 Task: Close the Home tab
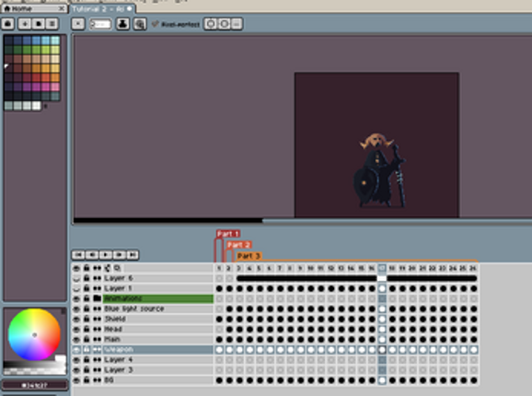[62, 8]
